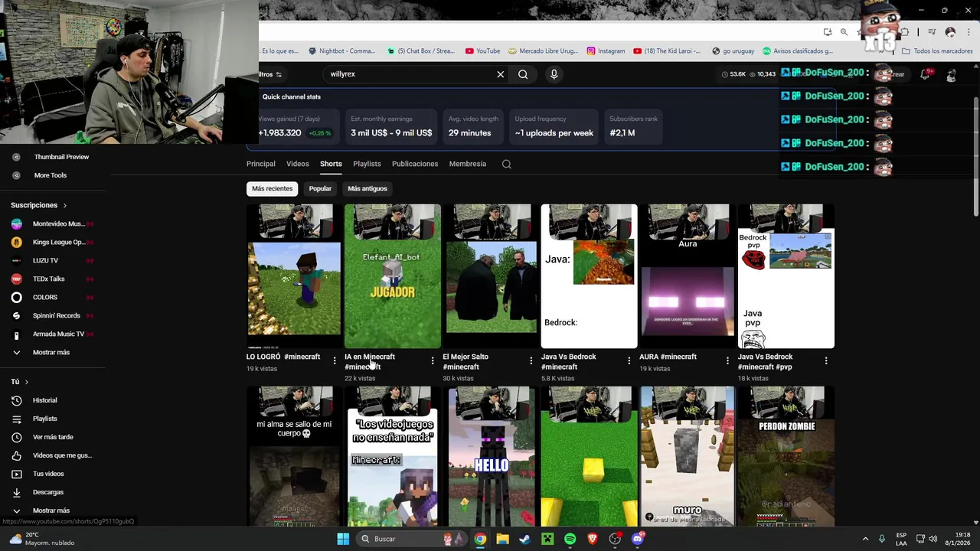Clear the willyrex search text
Viewport: 980px width, 551px height.
[x=501, y=74]
